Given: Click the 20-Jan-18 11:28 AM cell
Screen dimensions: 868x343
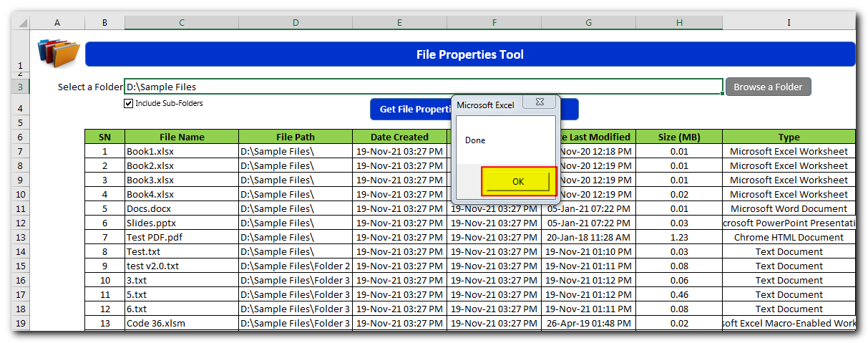Looking at the screenshot, I should tap(588, 237).
